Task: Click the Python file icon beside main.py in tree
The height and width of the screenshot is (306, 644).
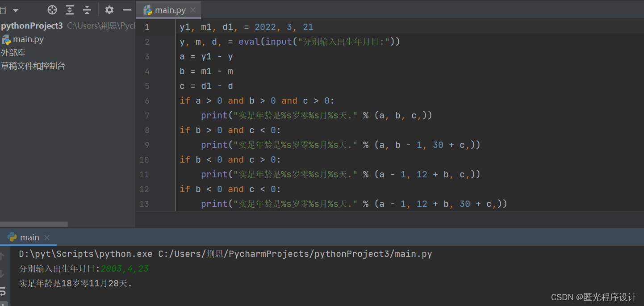Action: (6, 39)
